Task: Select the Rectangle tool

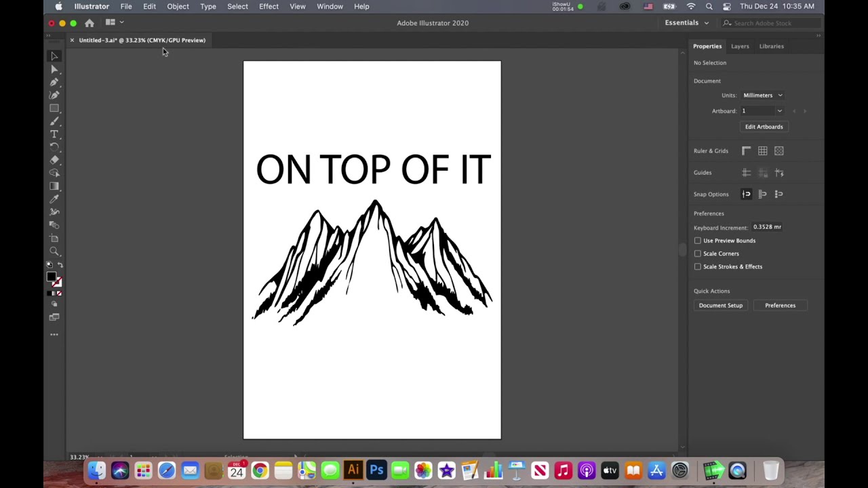Action: (54, 108)
